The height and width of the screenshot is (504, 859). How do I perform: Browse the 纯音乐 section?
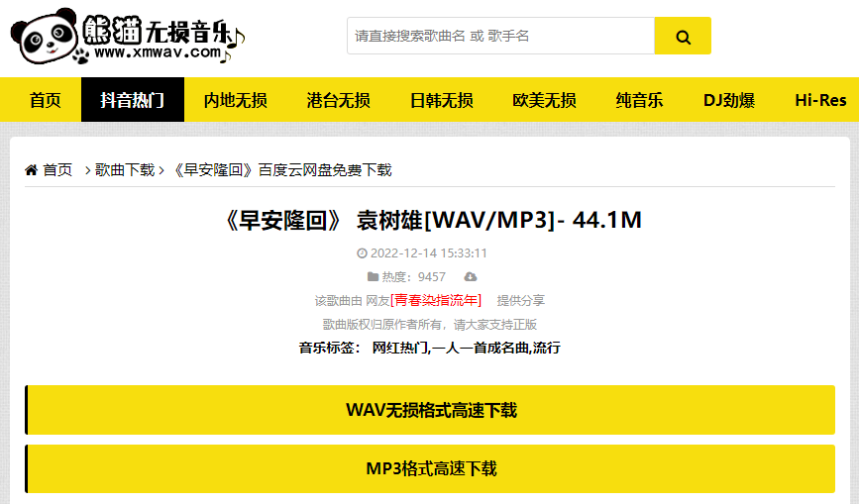coord(639,100)
